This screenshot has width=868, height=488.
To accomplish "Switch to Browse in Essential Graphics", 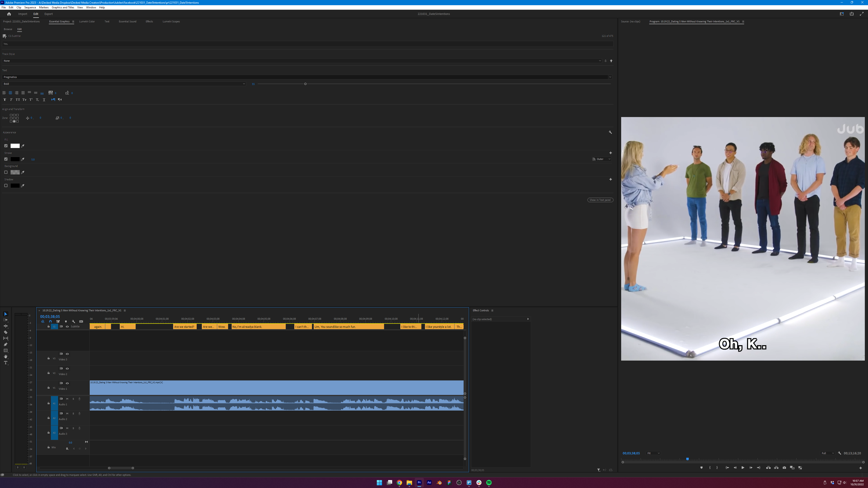I will click(8, 29).
